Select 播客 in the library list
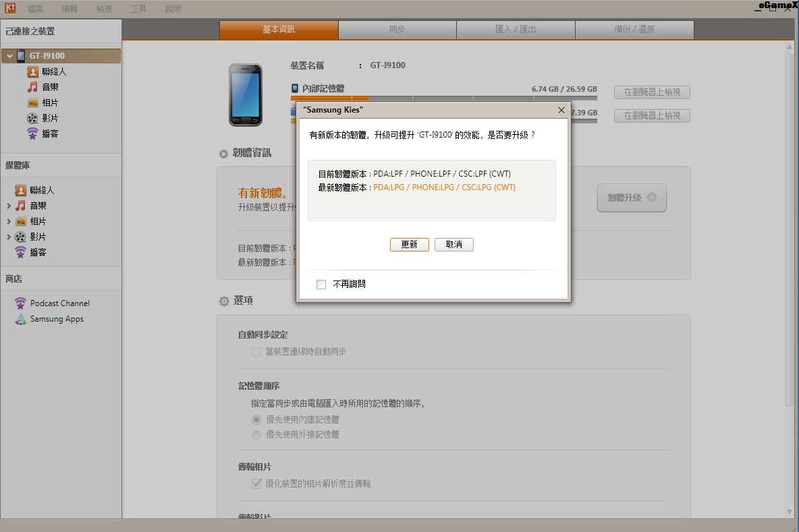 38,252
